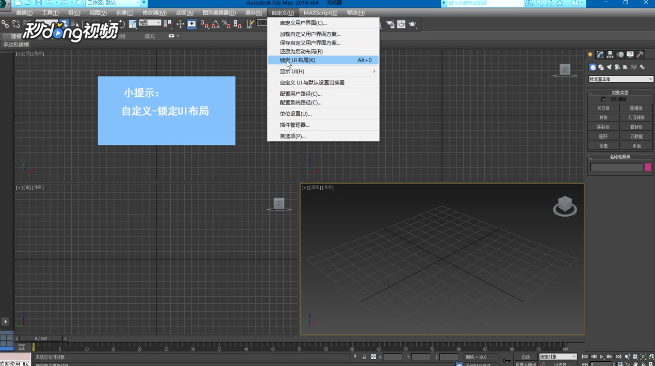Collapse the 名称和颜色 rollout

pyautogui.click(x=620, y=157)
